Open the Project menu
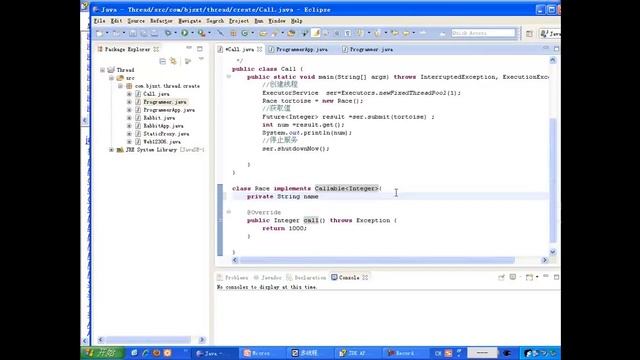This screenshot has height=360, width=640. tap(238, 21)
